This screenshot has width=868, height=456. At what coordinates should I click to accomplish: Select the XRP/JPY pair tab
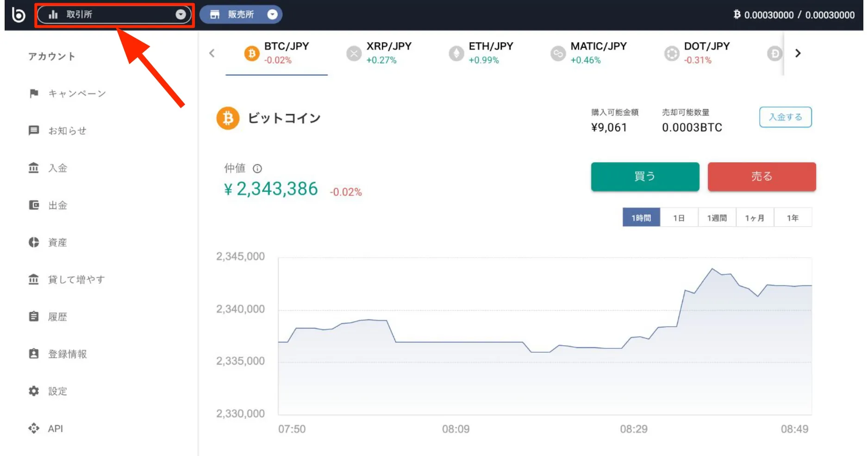[x=379, y=53]
